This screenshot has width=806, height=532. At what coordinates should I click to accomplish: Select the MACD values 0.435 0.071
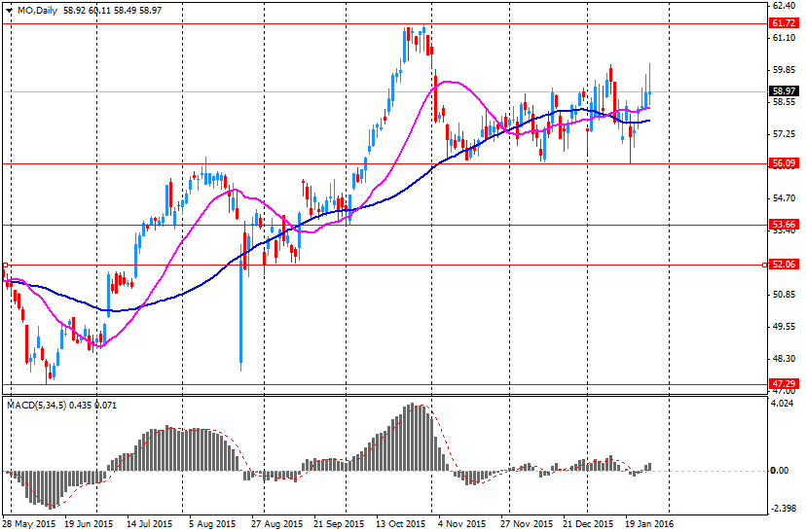pyautogui.click(x=92, y=406)
